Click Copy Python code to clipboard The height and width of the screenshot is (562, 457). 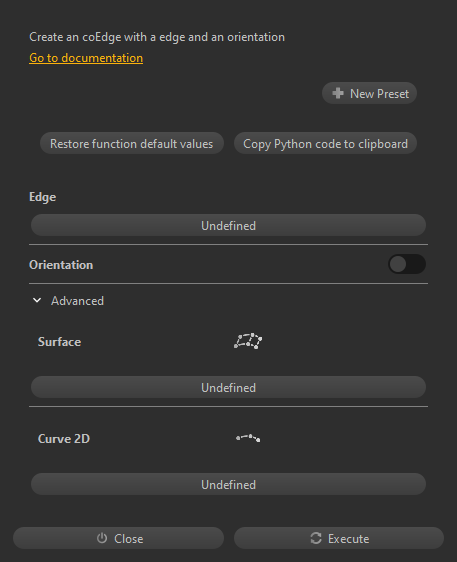point(325,143)
